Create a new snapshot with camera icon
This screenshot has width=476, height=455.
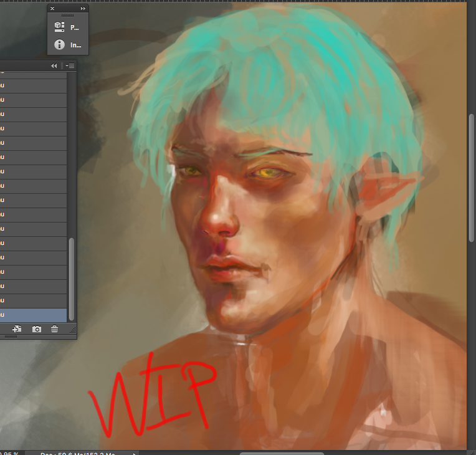tap(37, 329)
